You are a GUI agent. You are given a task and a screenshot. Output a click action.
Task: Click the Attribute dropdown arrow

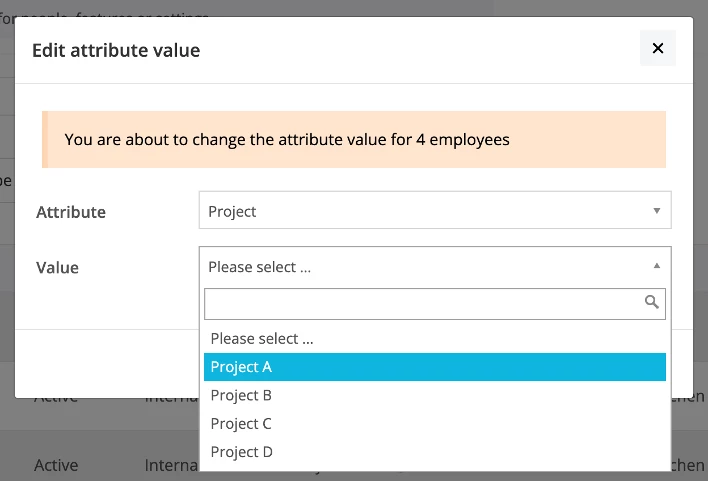[x=657, y=211]
